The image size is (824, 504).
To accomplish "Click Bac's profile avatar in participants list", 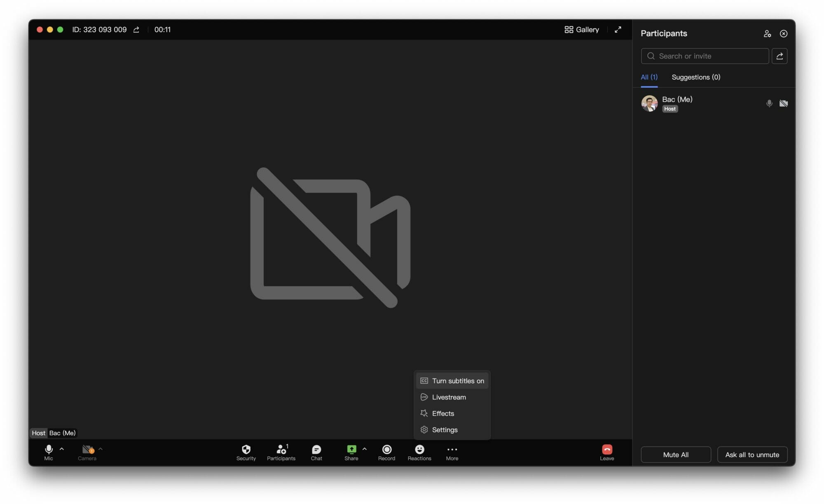I will pos(649,103).
